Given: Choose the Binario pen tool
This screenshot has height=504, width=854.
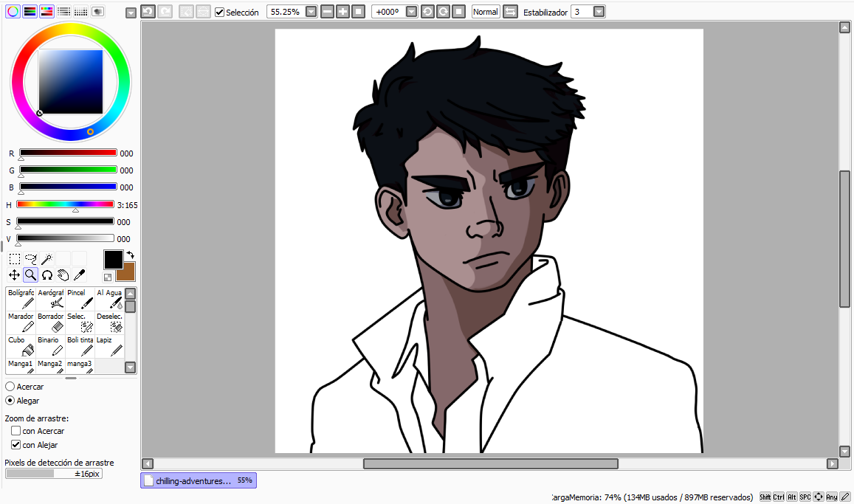Looking at the screenshot, I should pos(51,346).
